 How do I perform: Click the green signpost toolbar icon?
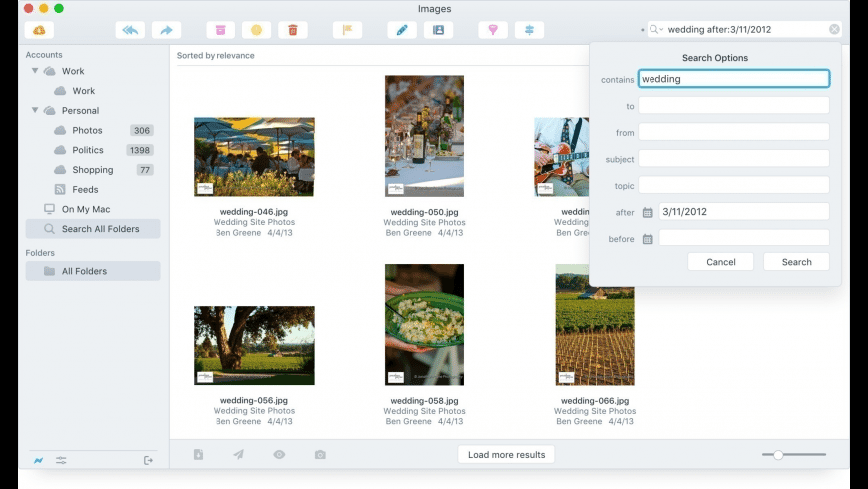tap(529, 30)
